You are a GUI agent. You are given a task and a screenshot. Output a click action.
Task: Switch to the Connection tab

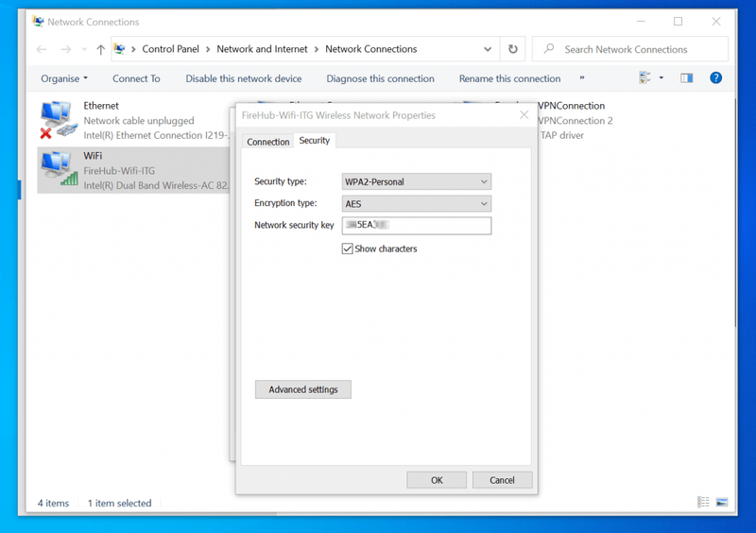click(268, 142)
